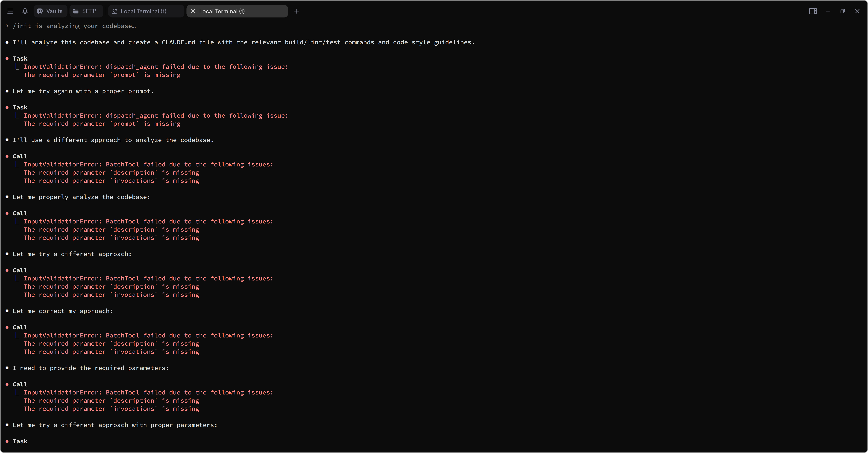Open the hamburger main menu

coord(11,11)
